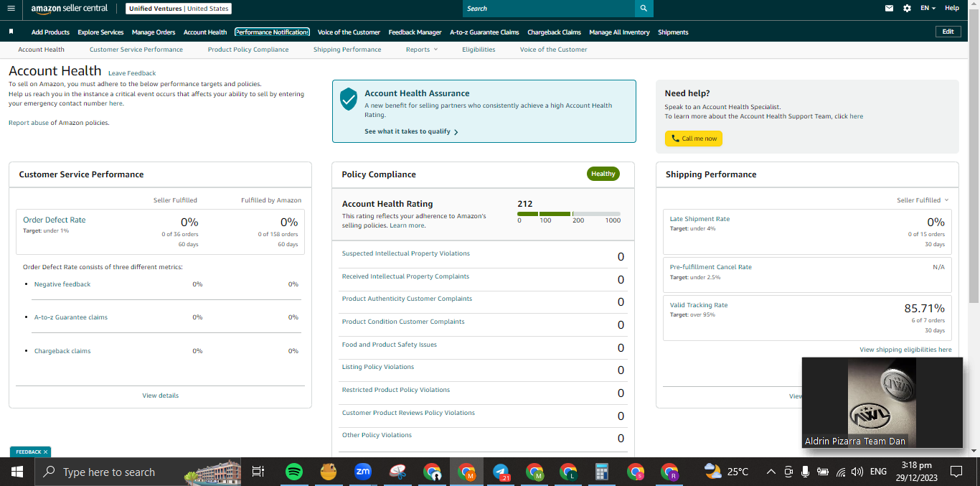Click the Leave Feedback link
Screen dimensions: 980x486
(132, 73)
